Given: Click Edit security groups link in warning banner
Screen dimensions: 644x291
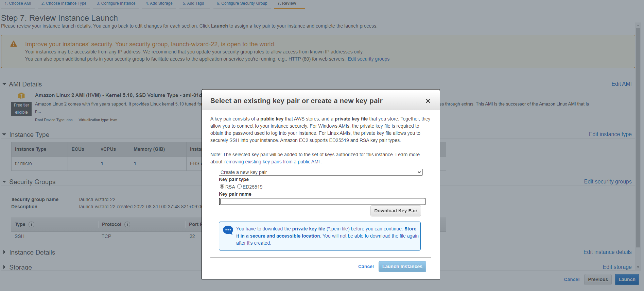Looking at the screenshot, I should pos(369,59).
